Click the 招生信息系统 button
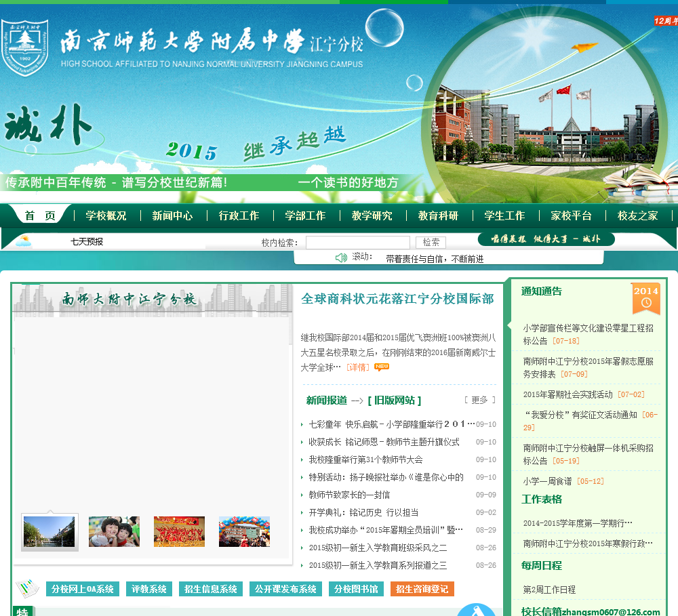The height and width of the screenshot is (616, 678). [211, 589]
